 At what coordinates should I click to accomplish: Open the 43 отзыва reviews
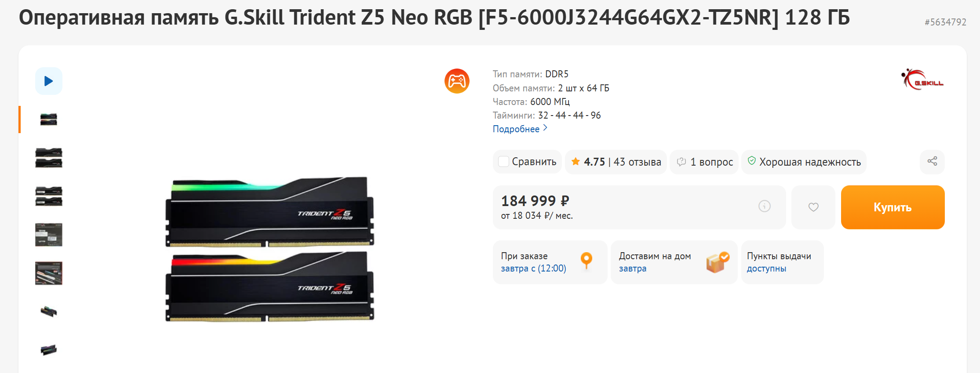(x=637, y=162)
